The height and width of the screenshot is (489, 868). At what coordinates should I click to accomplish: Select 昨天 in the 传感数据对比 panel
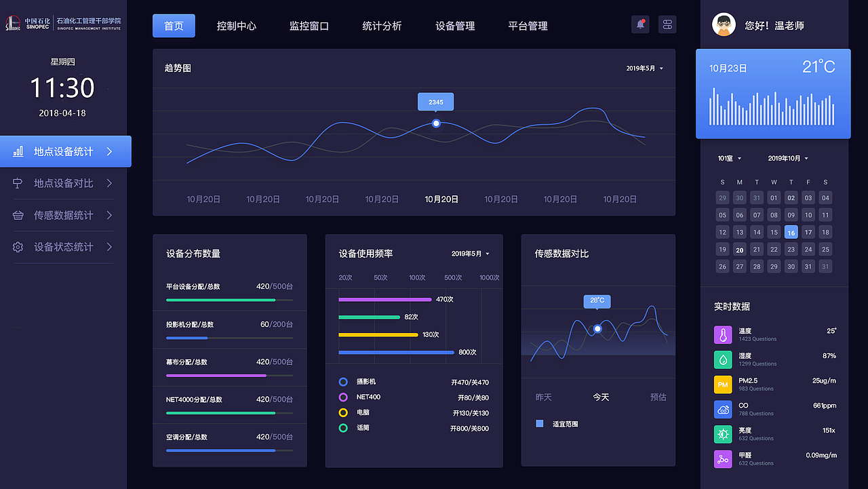(543, 397)
